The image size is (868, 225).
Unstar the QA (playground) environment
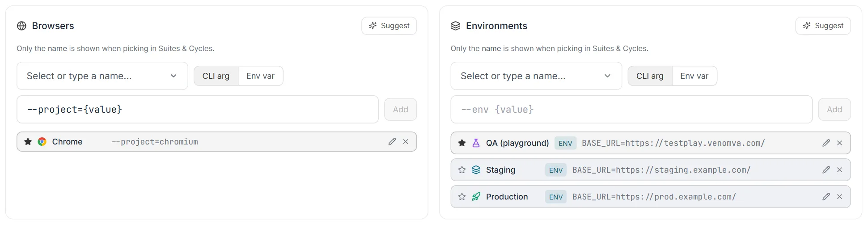coord(462,143)
